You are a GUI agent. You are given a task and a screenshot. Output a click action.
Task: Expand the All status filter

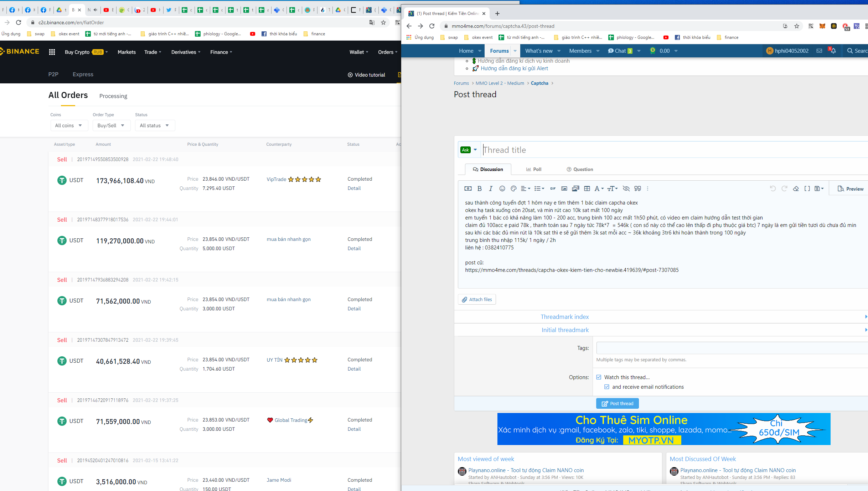155,125
